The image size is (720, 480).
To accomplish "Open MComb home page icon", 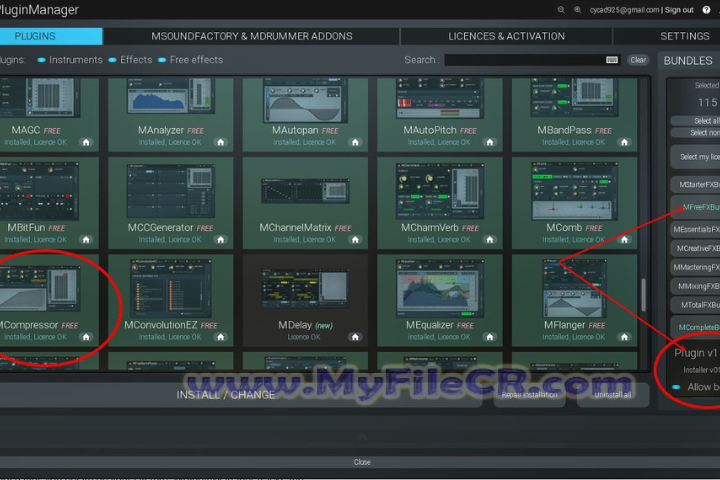I will click(x=624, y=240).
